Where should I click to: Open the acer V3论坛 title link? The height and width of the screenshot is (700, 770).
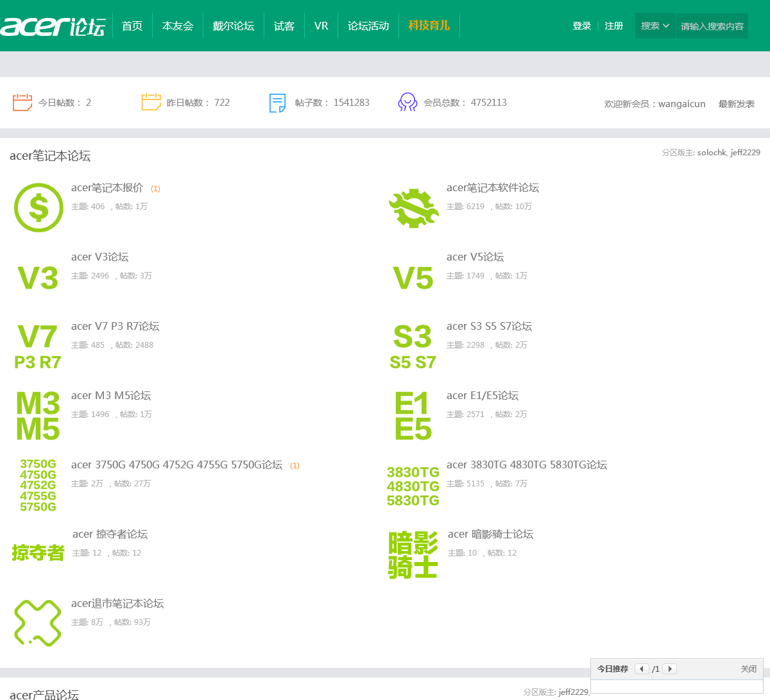click(100, 257)
